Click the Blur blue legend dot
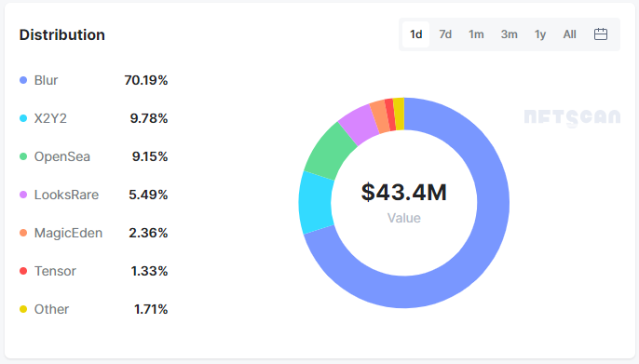The image size is (639, 364). [23, 80]
